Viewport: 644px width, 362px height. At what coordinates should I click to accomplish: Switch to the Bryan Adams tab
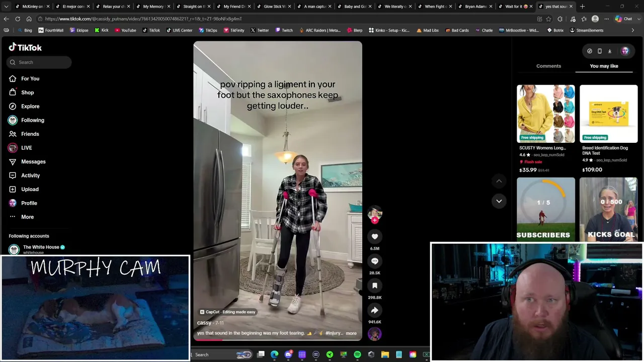tap(475, 7)
